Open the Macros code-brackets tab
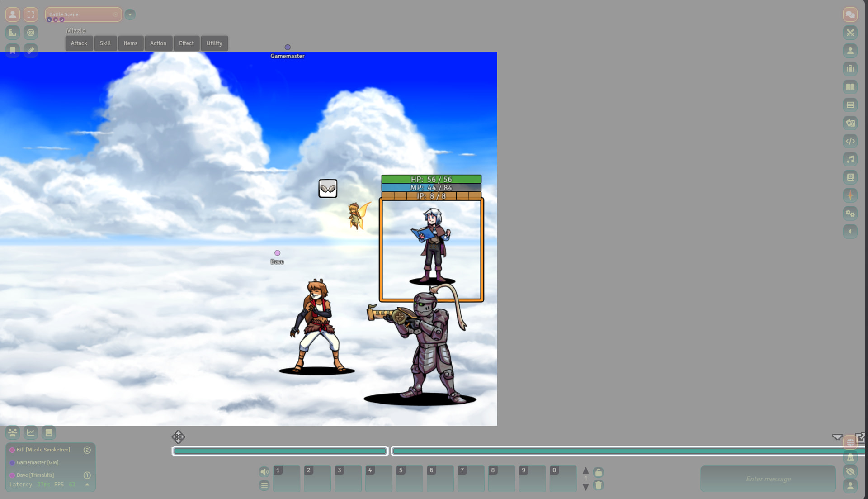The height and width of the screenshot is (499, 868). click(x=850, y=141)
